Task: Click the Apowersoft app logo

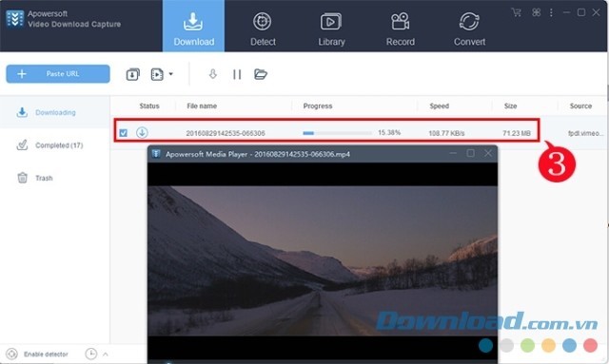Action: pyautogui.click(x=15, y=19)
